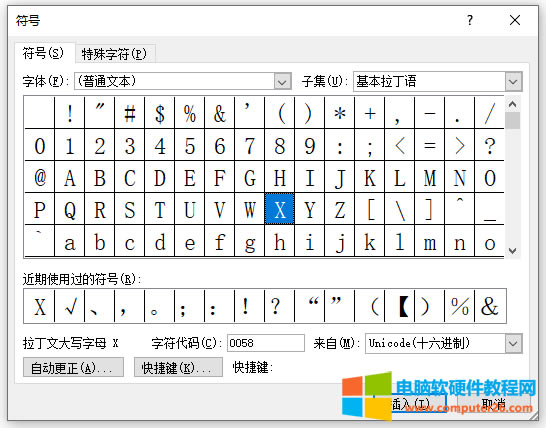Choose the asterisk symbol in the grid
Screen dimensions: 546x428
pos(340,113)
